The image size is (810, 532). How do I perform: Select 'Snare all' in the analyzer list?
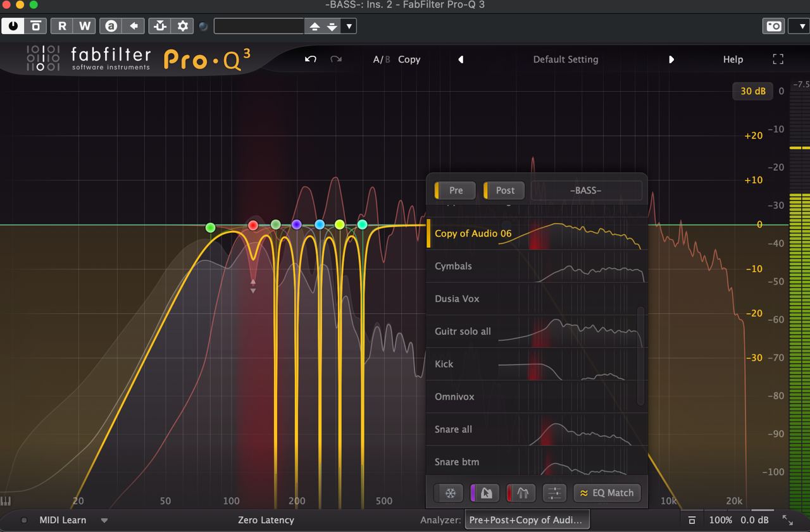(537, 430)
